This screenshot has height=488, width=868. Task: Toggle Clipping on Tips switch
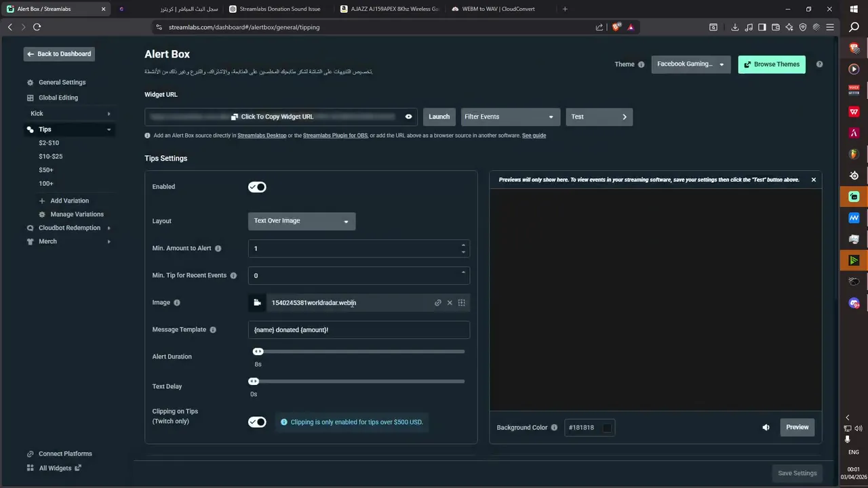pyautogui.click(x=257, y=422)
